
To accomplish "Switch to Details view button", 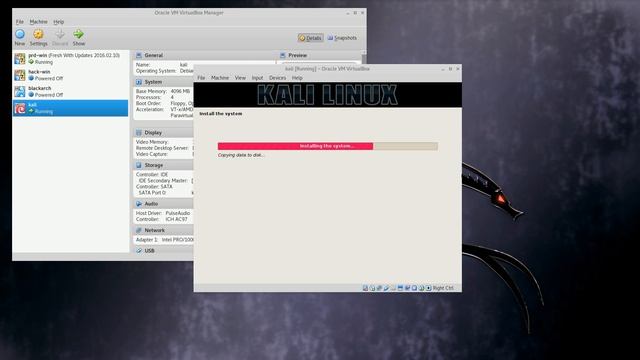I will (311, 38).
